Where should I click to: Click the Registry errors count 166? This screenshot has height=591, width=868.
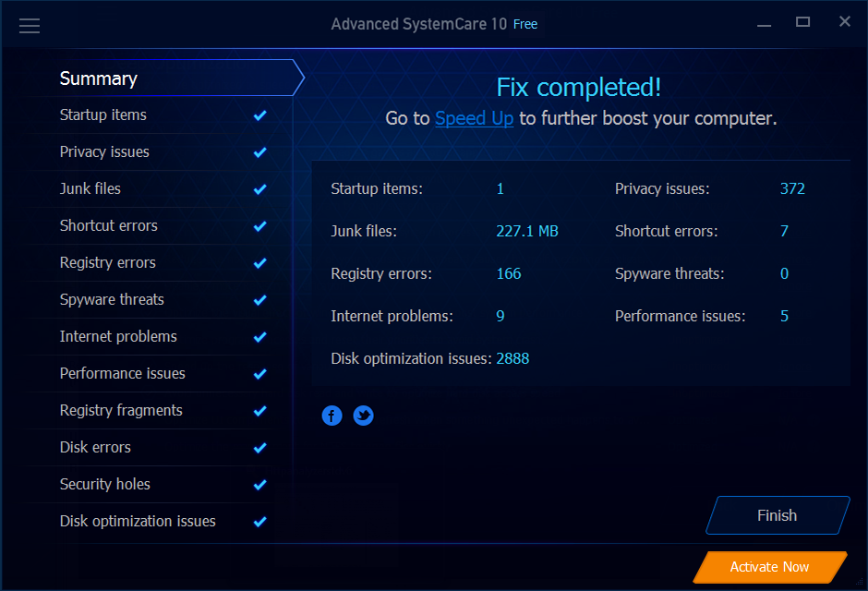pyautogui.click(x=509, y=274)
